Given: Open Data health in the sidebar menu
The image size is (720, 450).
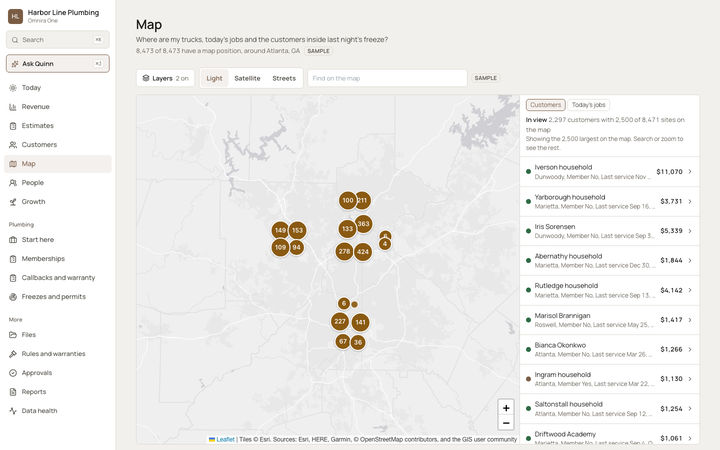Looking at the screenshot, I should [x=58, y=411].
